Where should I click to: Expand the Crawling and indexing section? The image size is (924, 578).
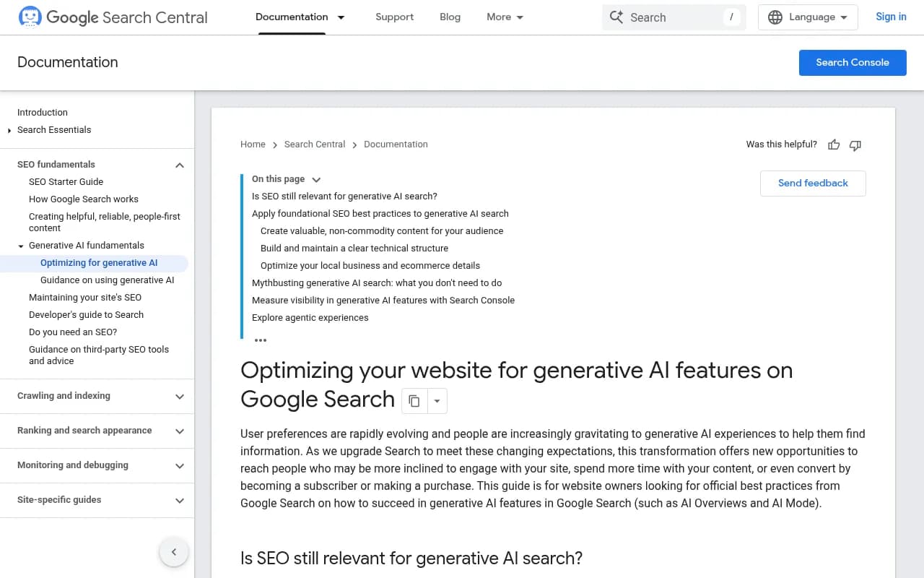click(x=180, y=397)
